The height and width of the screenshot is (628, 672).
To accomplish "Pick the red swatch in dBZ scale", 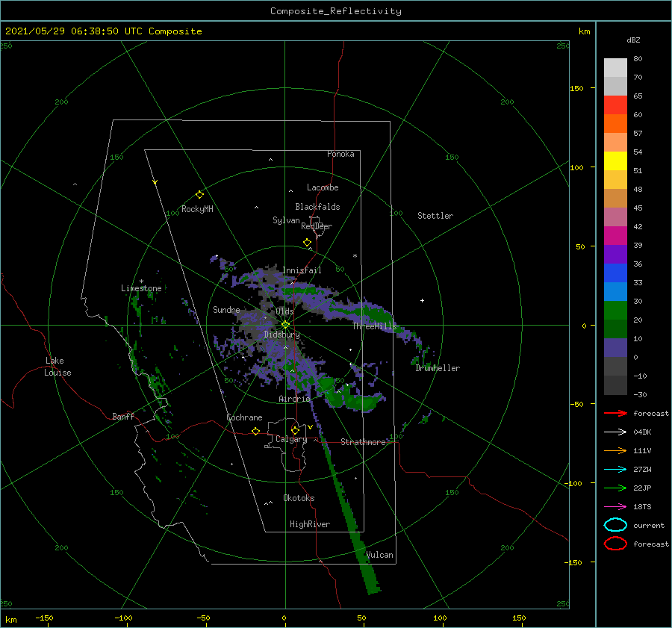I will [615, 105].
